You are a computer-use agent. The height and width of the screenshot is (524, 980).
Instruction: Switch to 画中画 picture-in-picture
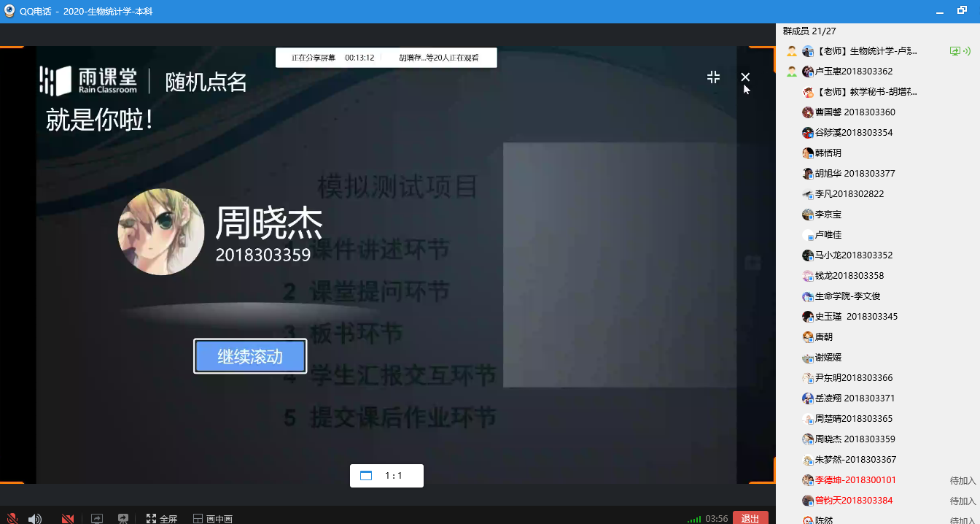pyautogui.click(x=212, y=518)
